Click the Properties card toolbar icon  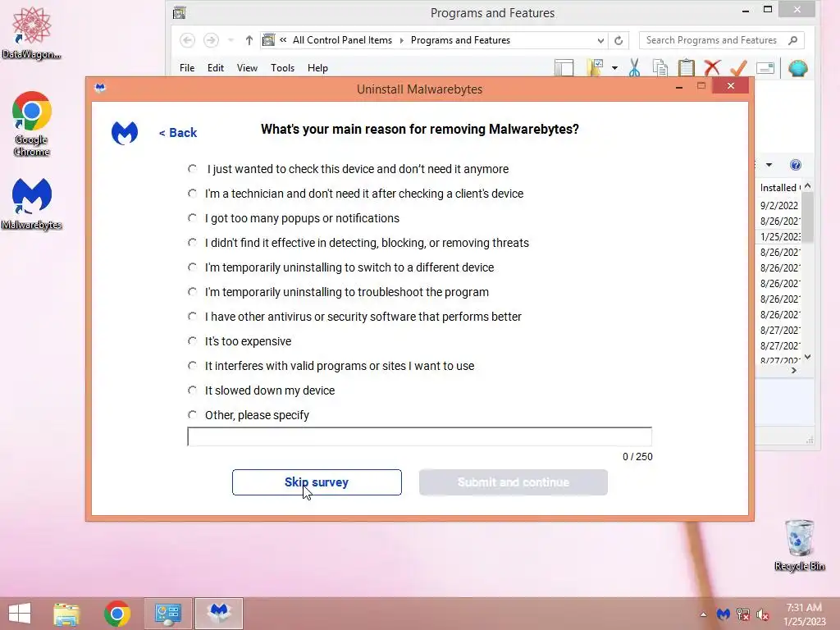pos(765,68)
